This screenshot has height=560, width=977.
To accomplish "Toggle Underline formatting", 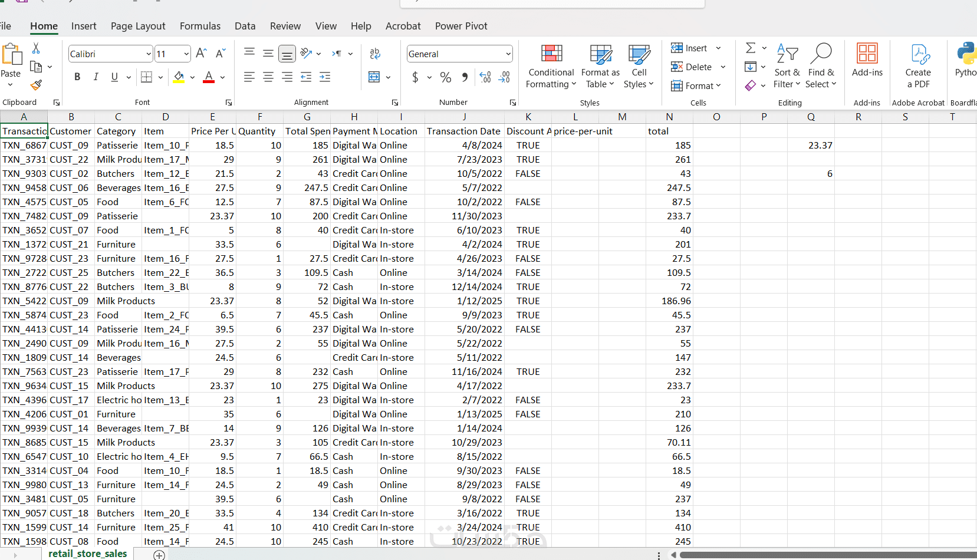I will click(x=114, y=77).
